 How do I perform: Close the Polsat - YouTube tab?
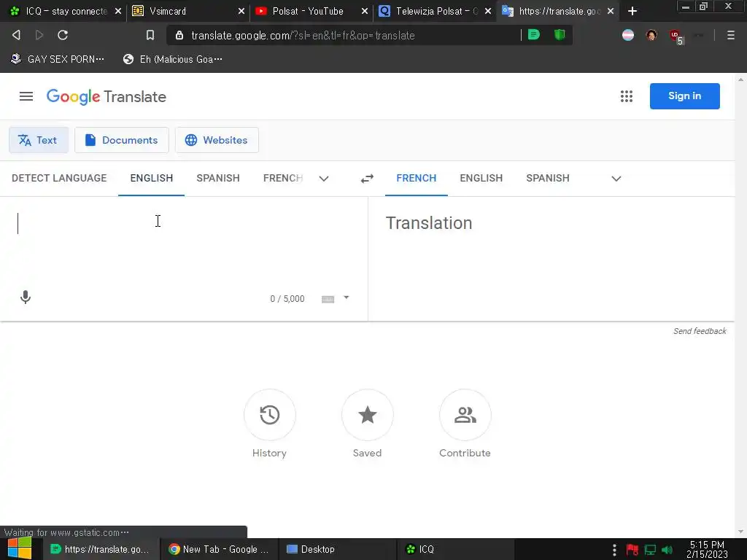click(x=365, y=11)
